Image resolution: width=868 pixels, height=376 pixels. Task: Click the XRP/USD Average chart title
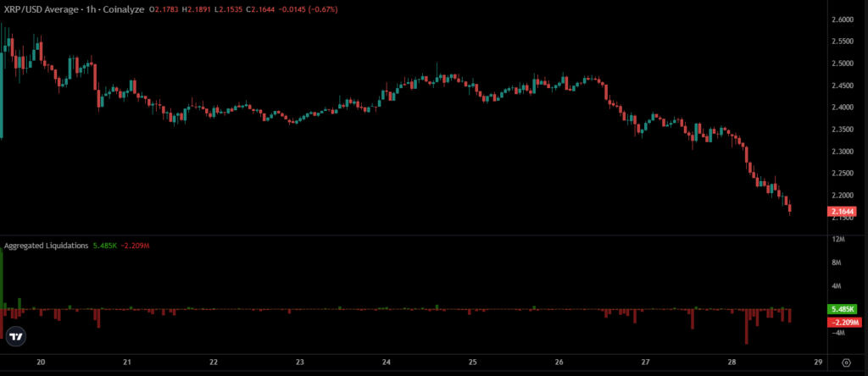pos(45,9)
